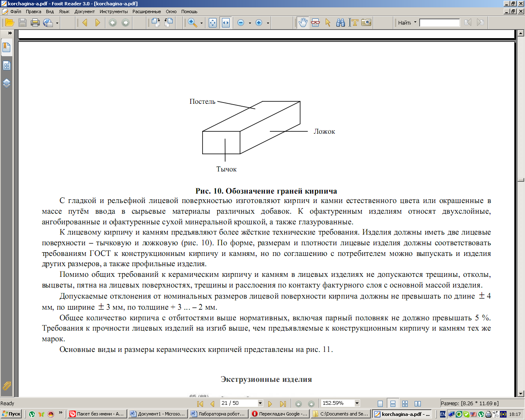This screenshot has height=420, width=525.
Task: Open the 152.59% zoom level dropdown
Action: tap(357, 404)
